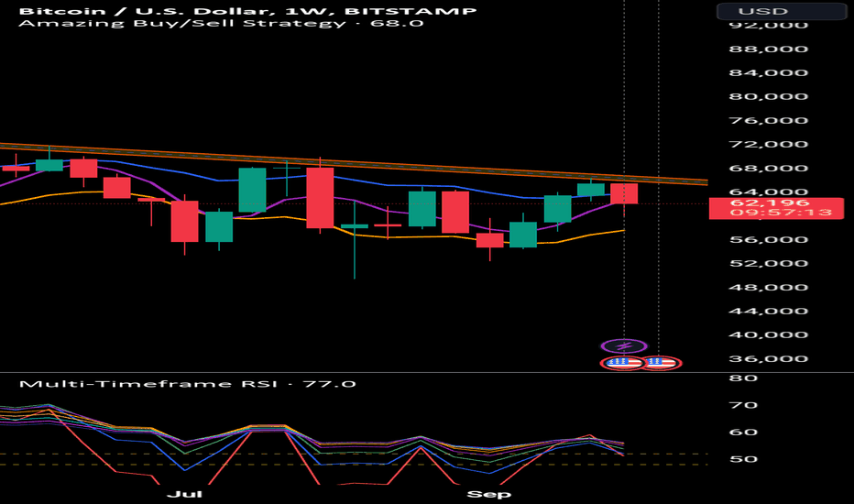
Task: Click the RSI 50 level axis label
Action: pyautogui.click(x=743, y=459)
